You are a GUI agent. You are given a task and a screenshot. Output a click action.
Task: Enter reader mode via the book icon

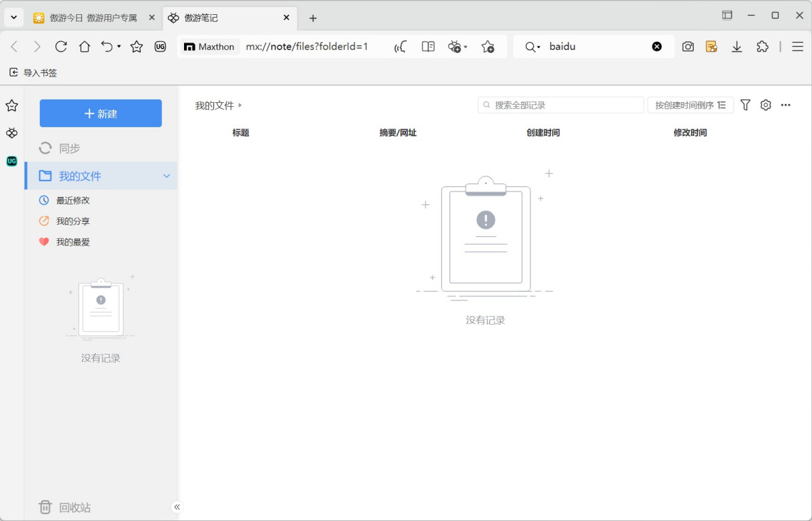[x=428, y=47]
